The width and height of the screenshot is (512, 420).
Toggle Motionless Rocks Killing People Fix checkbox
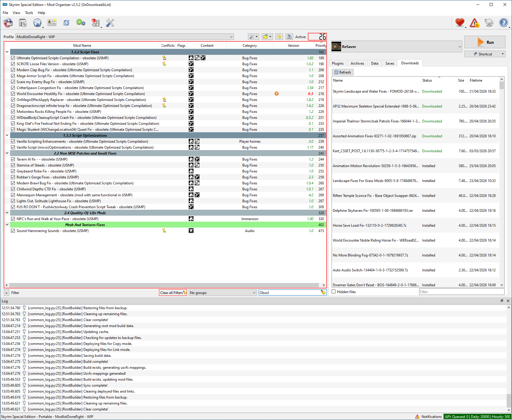click(x=13, y=112)
